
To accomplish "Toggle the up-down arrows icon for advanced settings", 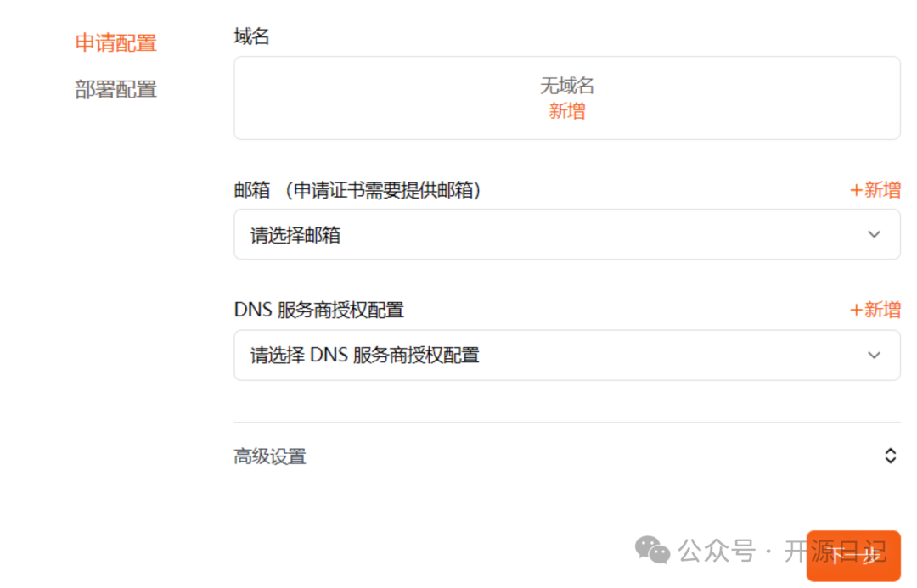I will click(x=890, y=456).
